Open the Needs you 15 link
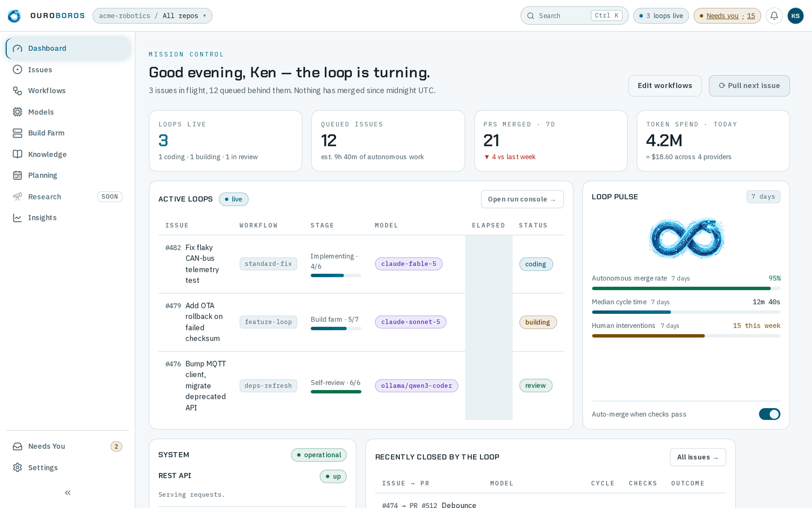 727,16
